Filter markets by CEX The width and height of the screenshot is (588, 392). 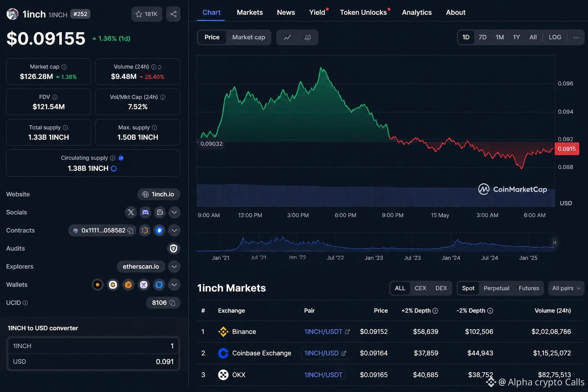(x=420, y=288)
